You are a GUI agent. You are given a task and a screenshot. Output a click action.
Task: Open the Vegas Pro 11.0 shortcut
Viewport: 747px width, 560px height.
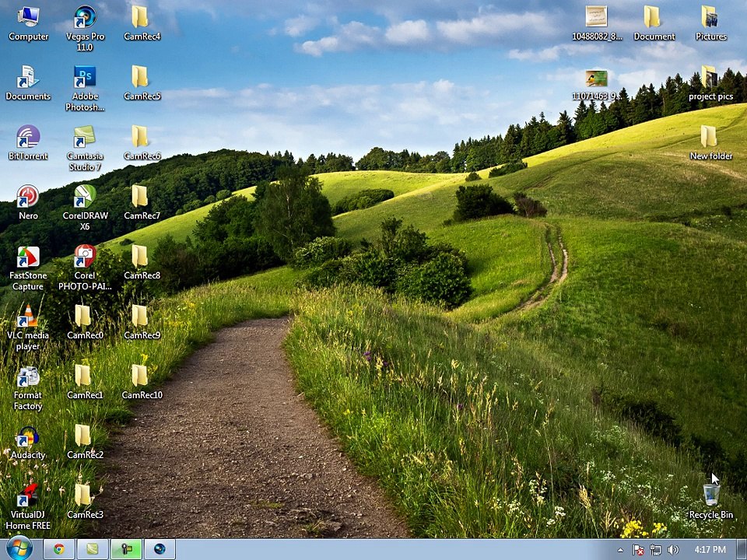coord(85,29)
